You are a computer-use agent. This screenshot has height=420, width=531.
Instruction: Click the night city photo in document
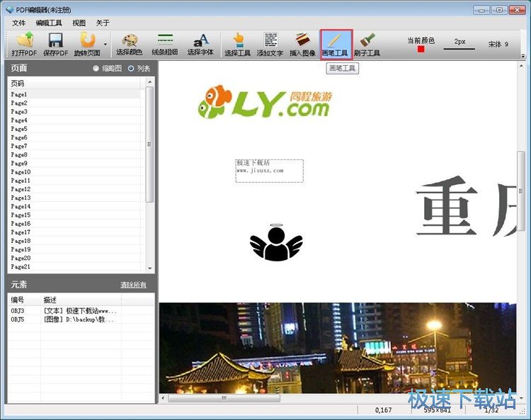pos(338,348)
